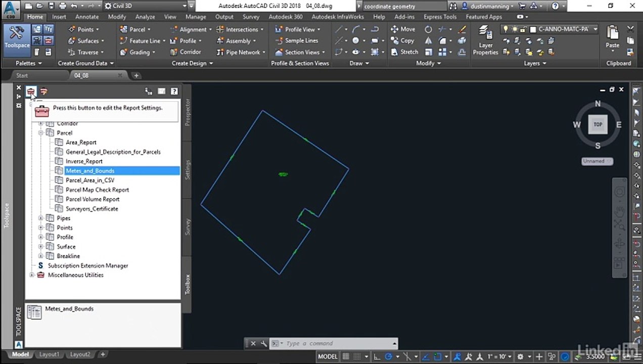Click the layer color swatch
643x364 pixels.
click(533, 29)
